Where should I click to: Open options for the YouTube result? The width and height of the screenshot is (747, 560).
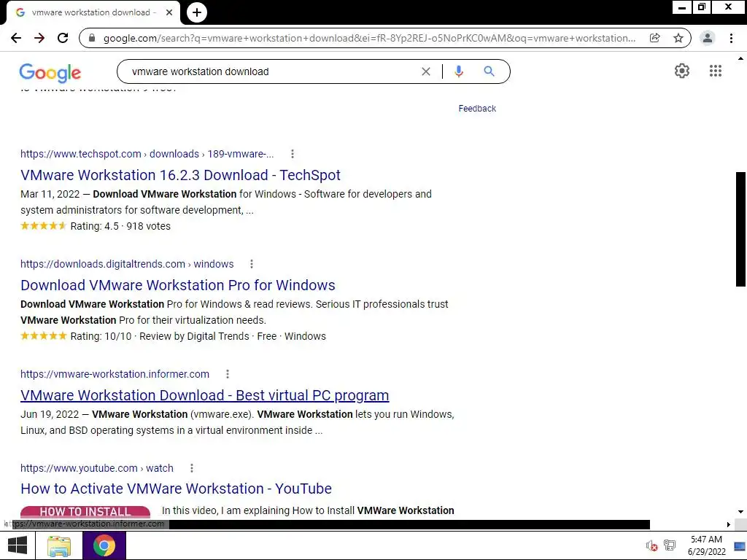(x=192, y=468)
